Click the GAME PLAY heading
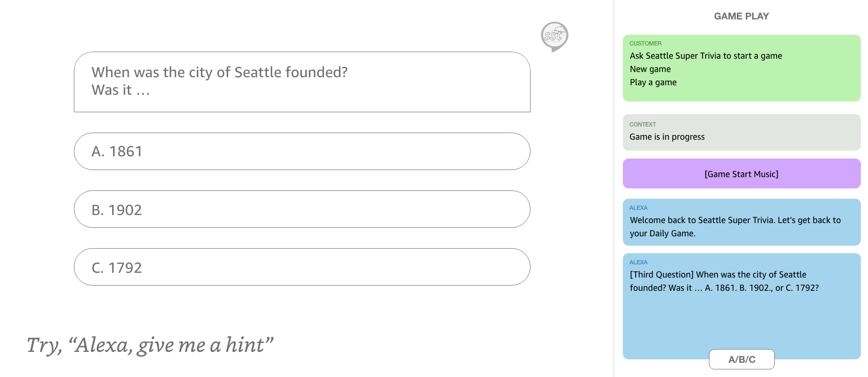 click(x=741, y=16)
